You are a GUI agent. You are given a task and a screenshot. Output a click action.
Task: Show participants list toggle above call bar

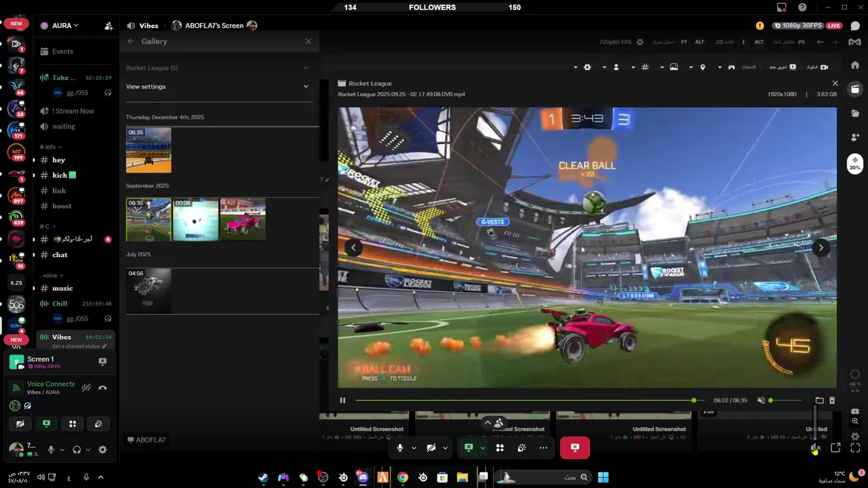(493, 423)
